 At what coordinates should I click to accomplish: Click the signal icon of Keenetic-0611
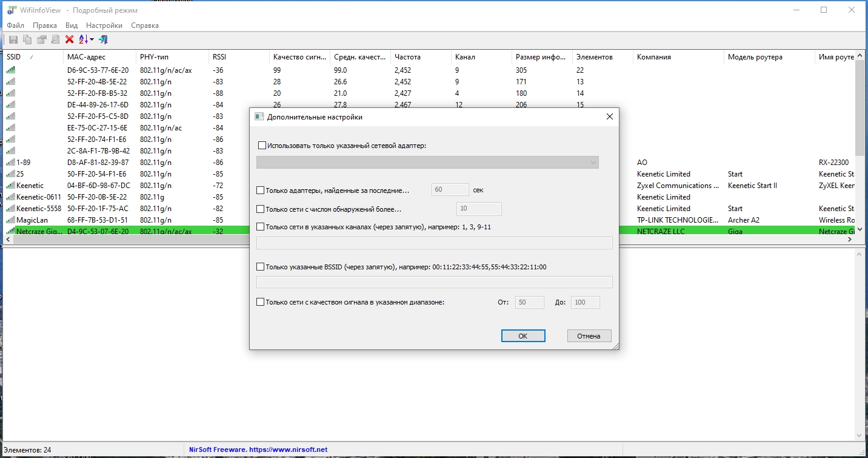11,197
